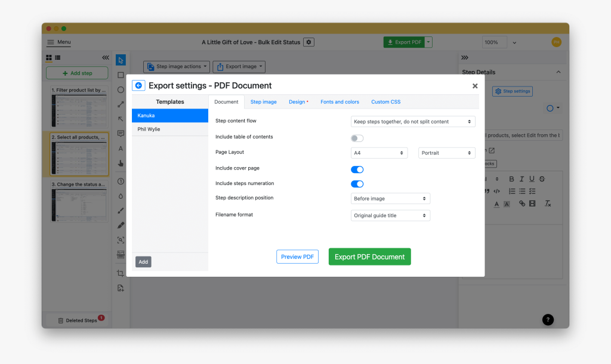
Task: Open zoom level chevron dropdown
Action: pos(514,42)
